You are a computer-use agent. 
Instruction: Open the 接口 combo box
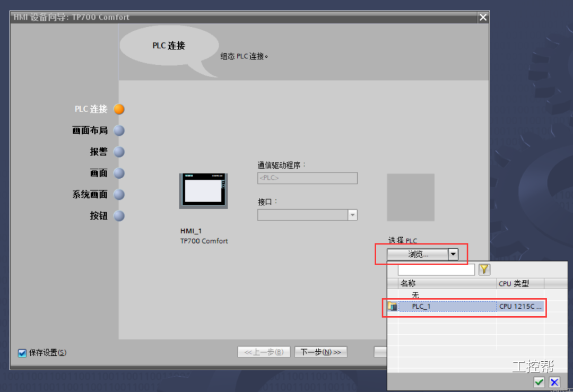[x=307, y=215]
